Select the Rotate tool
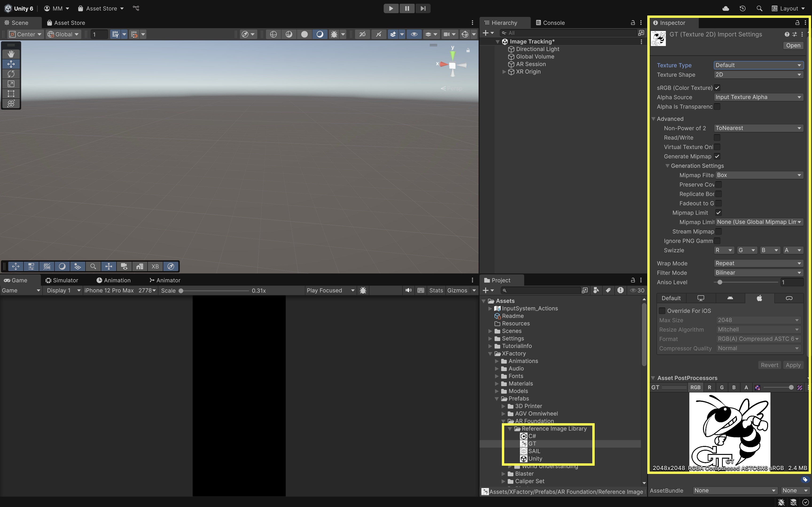The image size is (812, 507). [11, 74]
